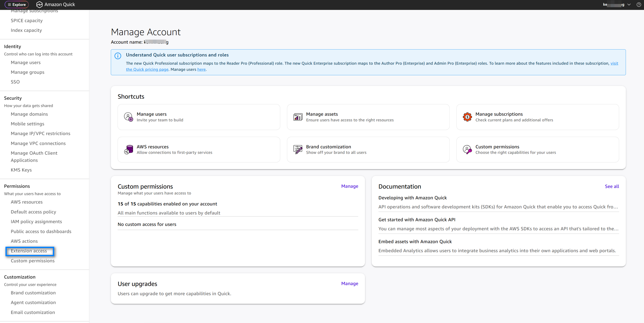Click the Manage assets chart icon
Image resolution: width=644 pixels, height=323 pixels.
(x=298, y=117)
